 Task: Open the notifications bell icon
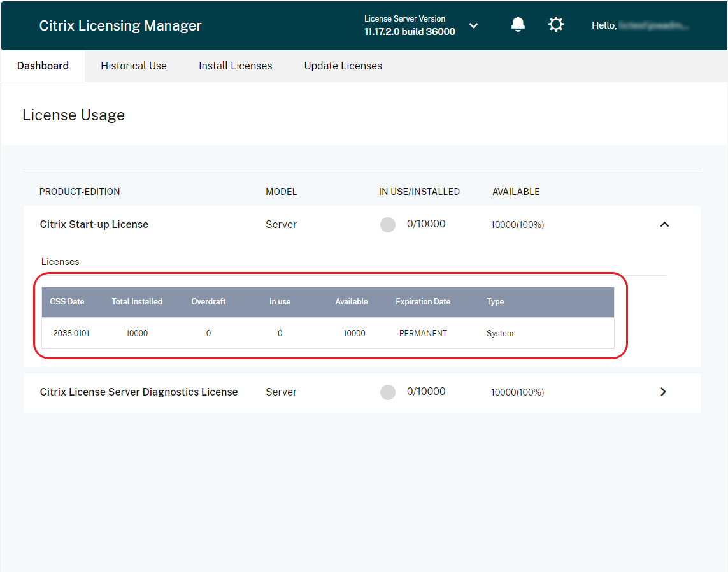[x=518, y=25]
